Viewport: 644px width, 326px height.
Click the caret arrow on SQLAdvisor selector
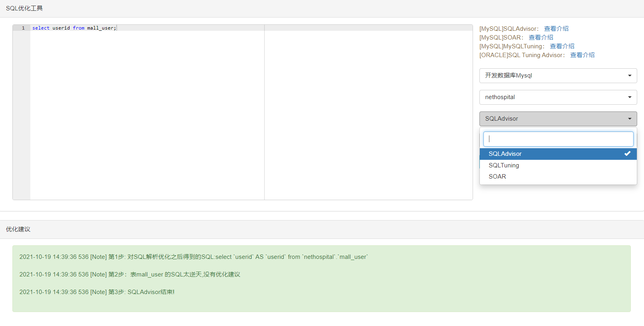pos(630,119)
